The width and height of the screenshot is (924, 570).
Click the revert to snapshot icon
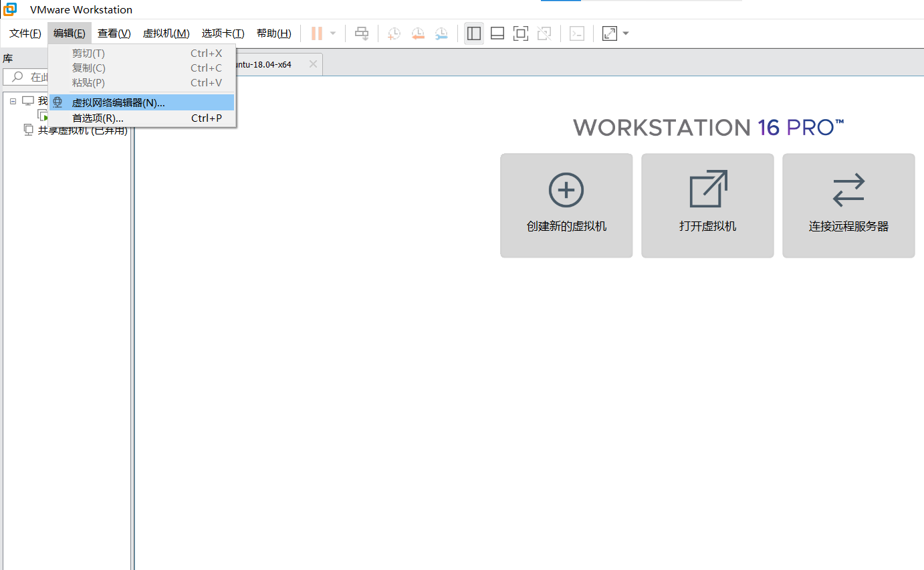[x=418, y=33]
